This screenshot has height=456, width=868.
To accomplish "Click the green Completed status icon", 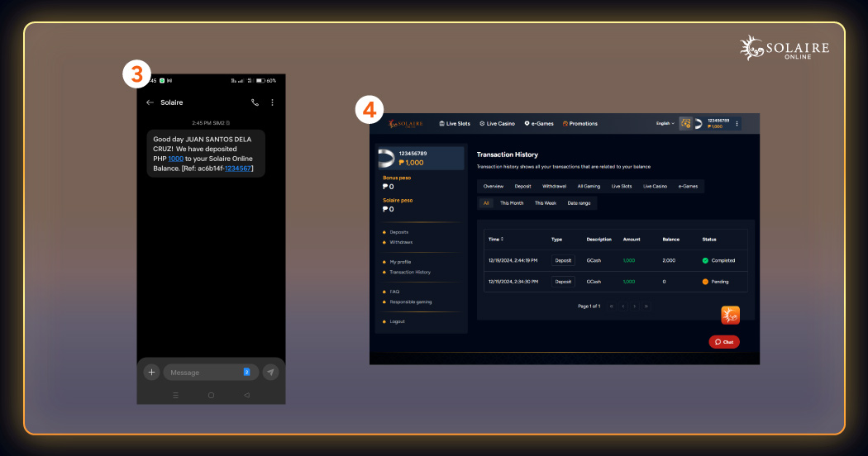I will 705,261.
